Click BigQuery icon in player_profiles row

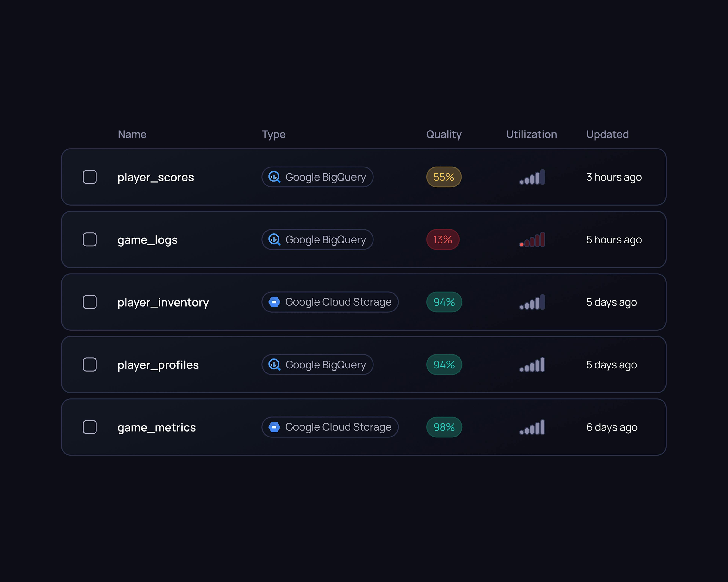274,364
